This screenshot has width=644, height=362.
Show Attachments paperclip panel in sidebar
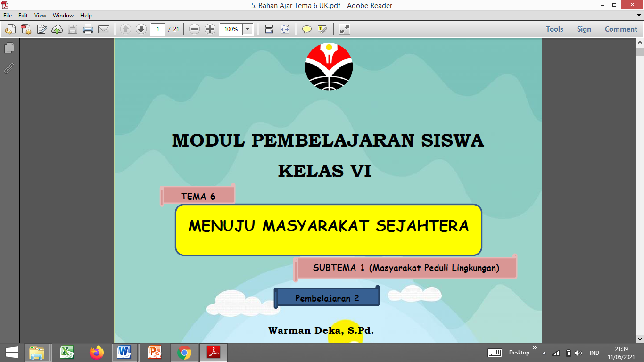9,68
